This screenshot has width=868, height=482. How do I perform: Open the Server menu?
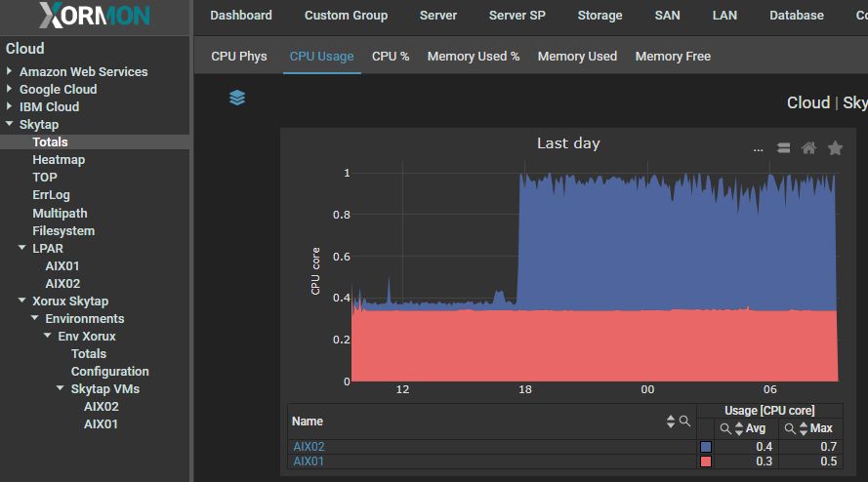(x=437, y=16)
